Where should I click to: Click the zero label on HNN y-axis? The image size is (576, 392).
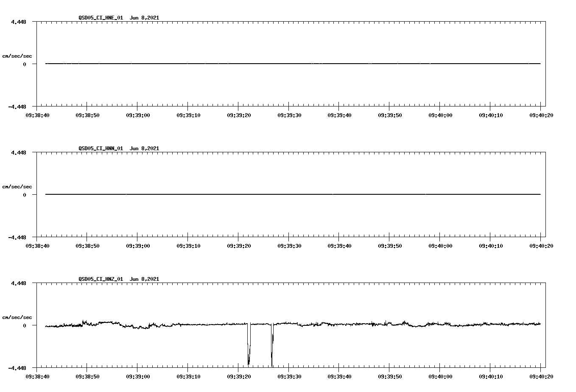point(25,195)
